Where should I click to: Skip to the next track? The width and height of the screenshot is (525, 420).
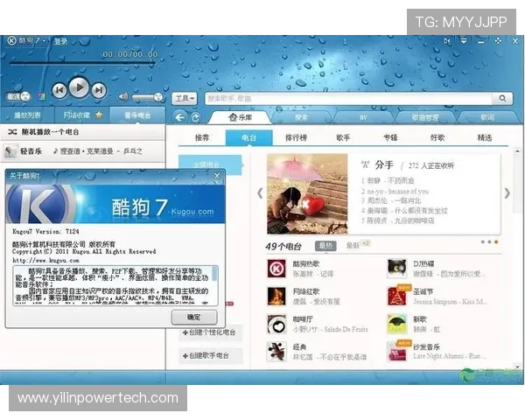(x=99, y=90)
